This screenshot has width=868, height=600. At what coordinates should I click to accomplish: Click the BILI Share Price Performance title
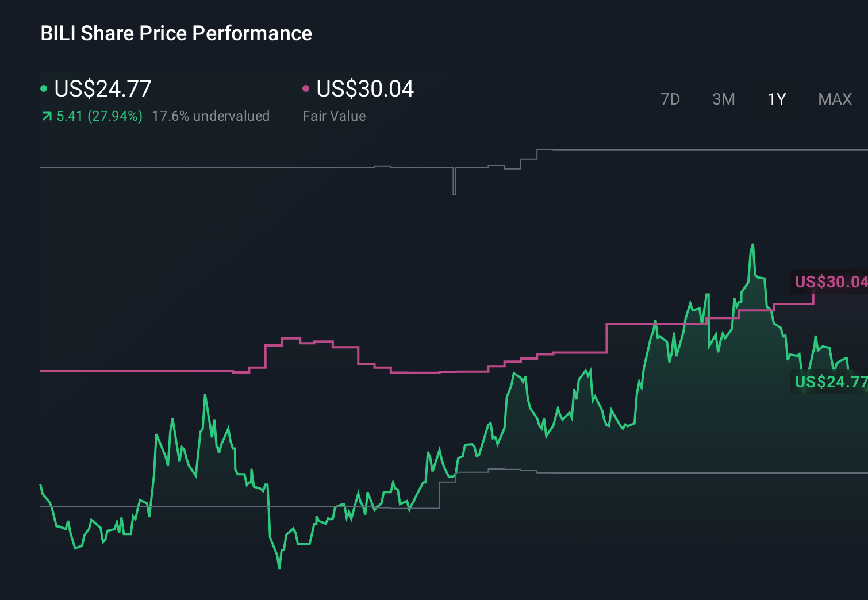176,33
